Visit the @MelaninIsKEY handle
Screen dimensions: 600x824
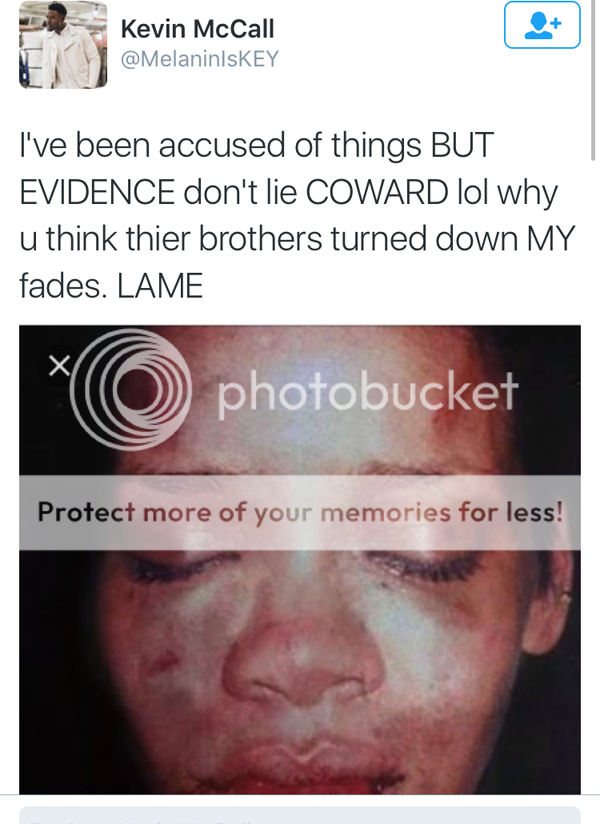(200, 58)
